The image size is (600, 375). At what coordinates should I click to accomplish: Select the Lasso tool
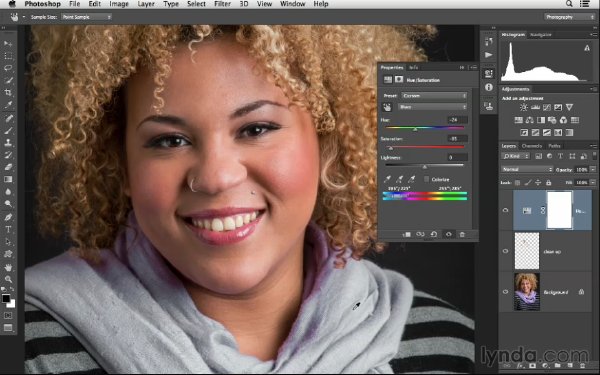(8, 68)
